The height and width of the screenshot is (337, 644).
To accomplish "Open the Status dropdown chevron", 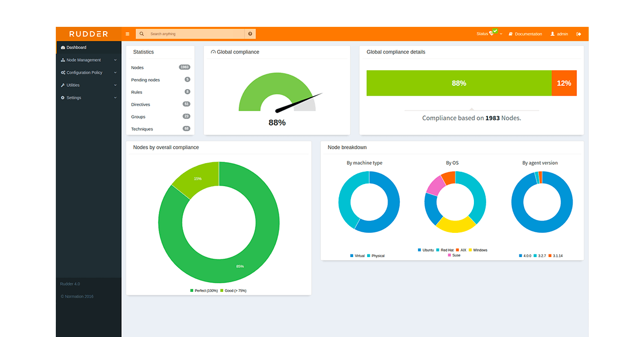I will click(x=501, y=34).
